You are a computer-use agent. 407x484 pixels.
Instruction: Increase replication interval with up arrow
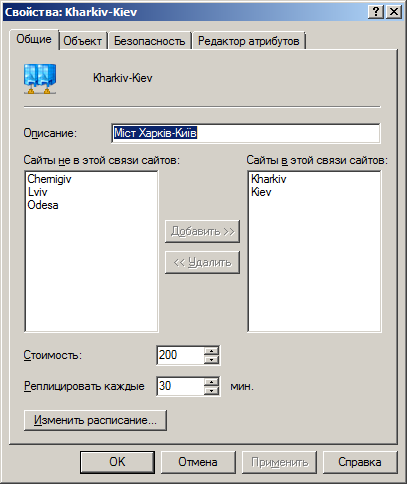click(x=211, y=382)
